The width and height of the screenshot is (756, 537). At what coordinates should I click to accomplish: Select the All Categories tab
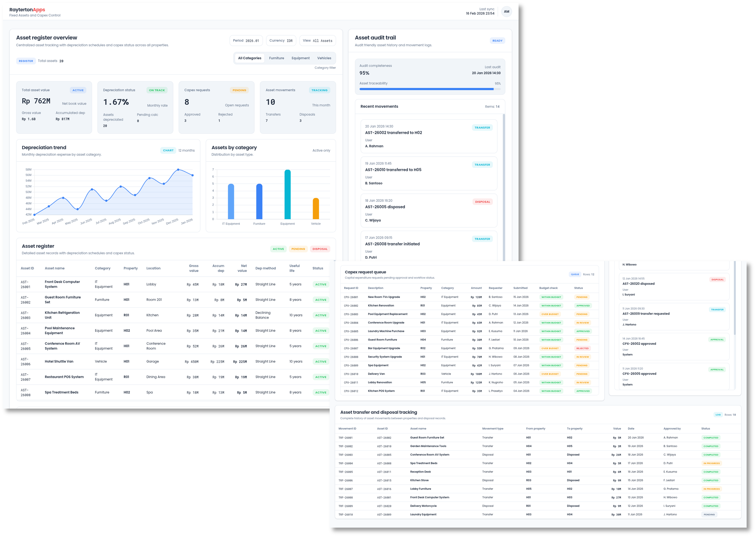[x=249, y=58]
